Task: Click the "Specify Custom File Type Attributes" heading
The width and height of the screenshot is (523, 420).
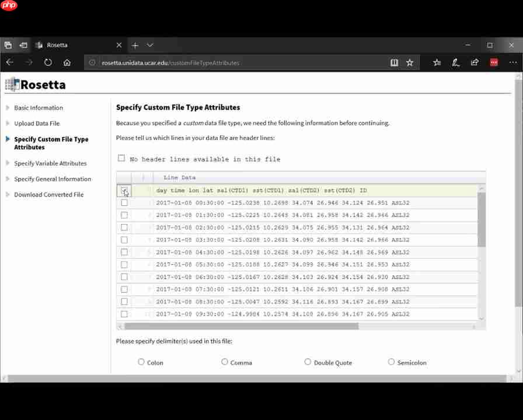Action: coord(178,107)
